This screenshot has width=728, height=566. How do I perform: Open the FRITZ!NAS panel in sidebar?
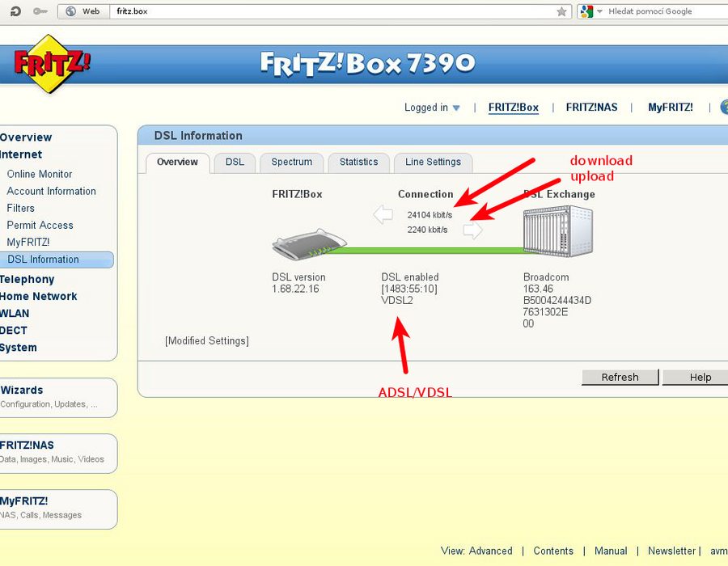[57, 454]
